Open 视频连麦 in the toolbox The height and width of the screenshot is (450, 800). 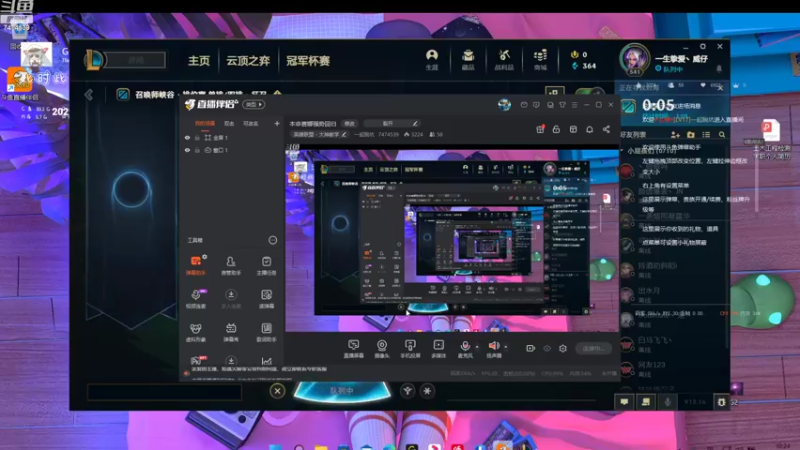pyautogui.click(x=196, y=298)
